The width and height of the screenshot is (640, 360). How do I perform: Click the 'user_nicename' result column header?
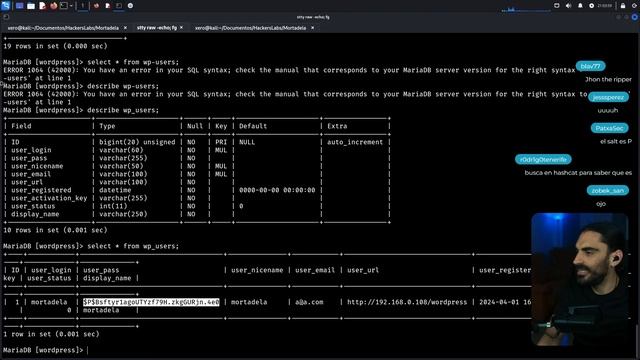(x=257, y=270)
